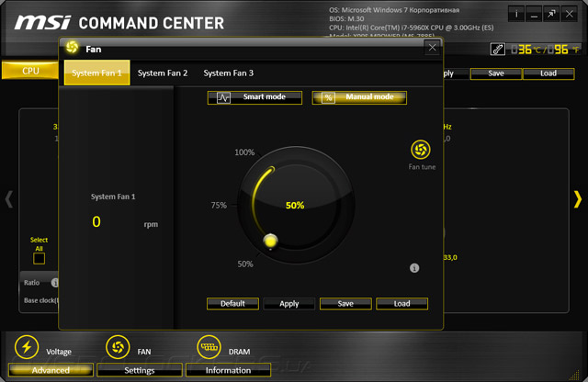Click the fan speed dial knob
Screen dimensions: 588x382
click(x=270, y=241)
